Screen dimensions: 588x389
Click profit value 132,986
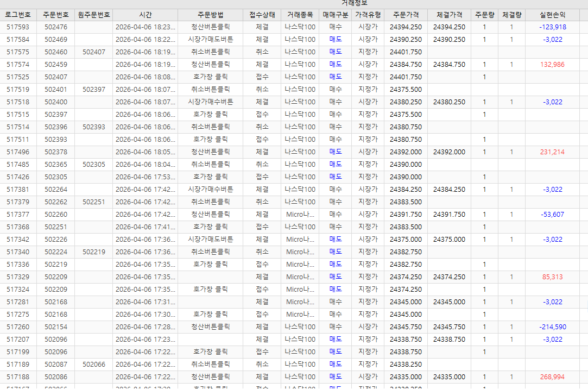552,65
